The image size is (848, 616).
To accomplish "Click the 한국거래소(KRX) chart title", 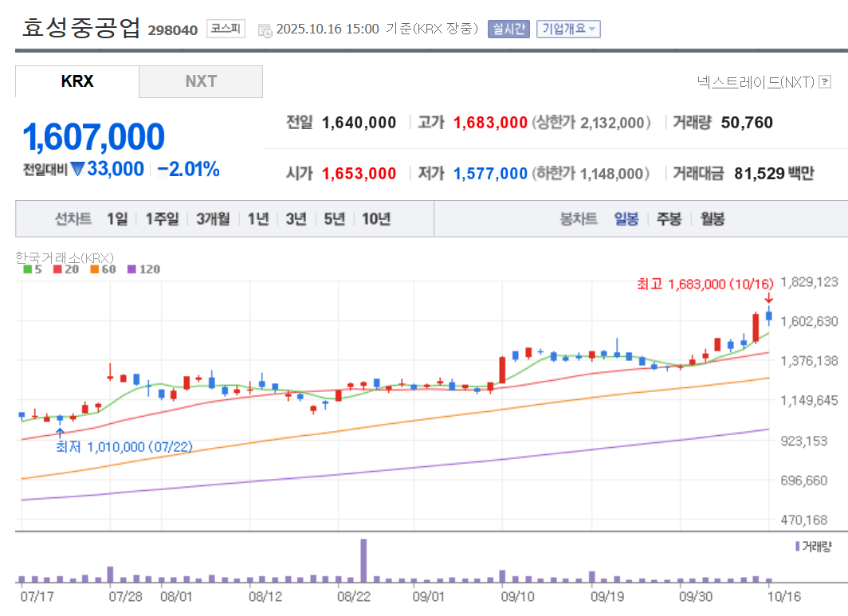I will pyautogui.click(x=65, y=257).
